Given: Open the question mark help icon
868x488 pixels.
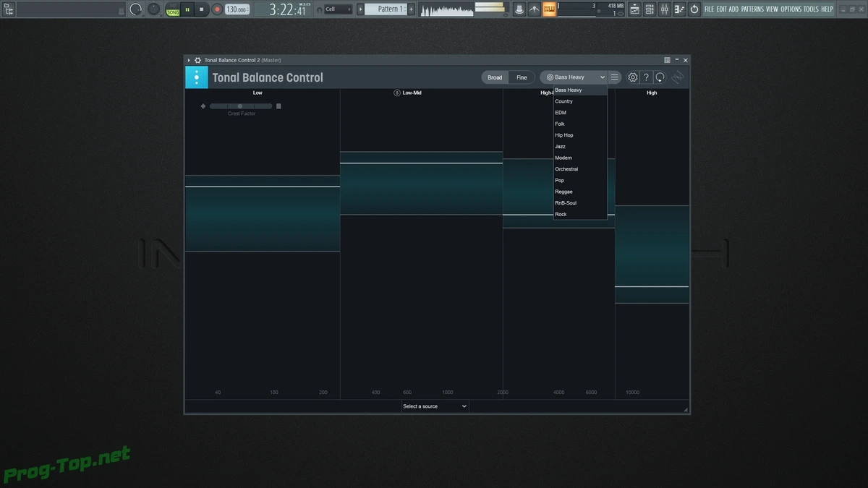Looking at the screenshot, I should 647,77.
